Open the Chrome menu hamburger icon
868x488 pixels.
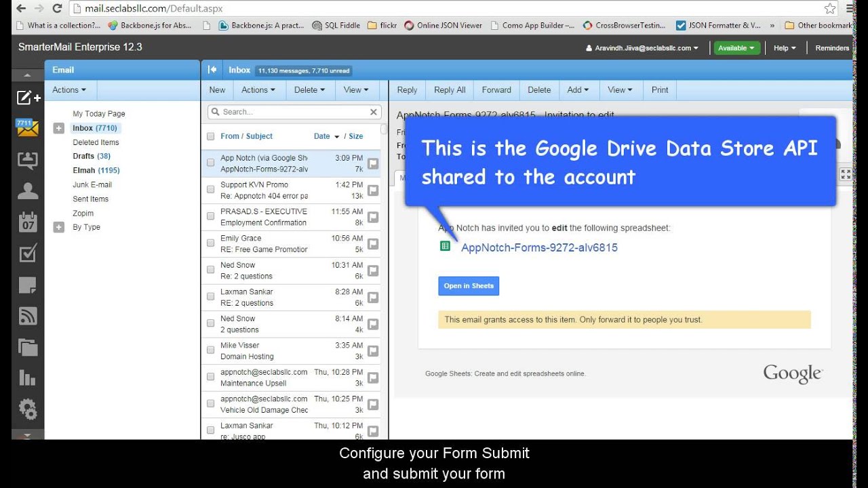850,9
